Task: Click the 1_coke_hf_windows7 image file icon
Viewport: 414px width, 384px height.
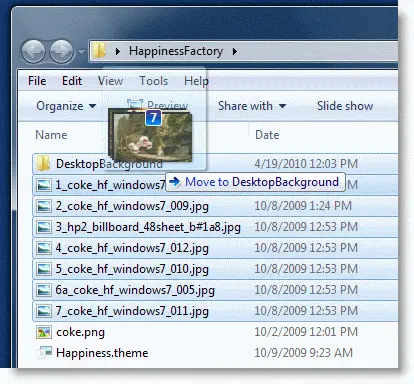Action: pyautogui.click(x=44, y=185)
